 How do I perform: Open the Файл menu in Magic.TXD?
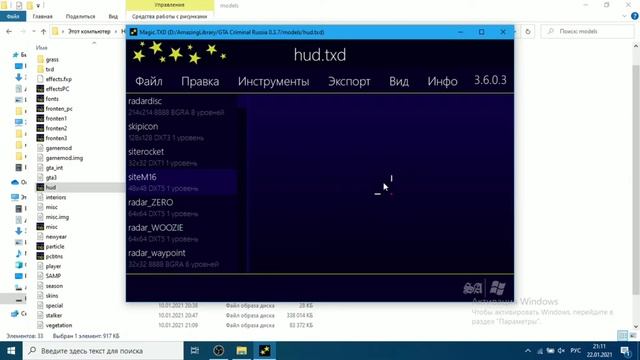click(x=149, y=81)
